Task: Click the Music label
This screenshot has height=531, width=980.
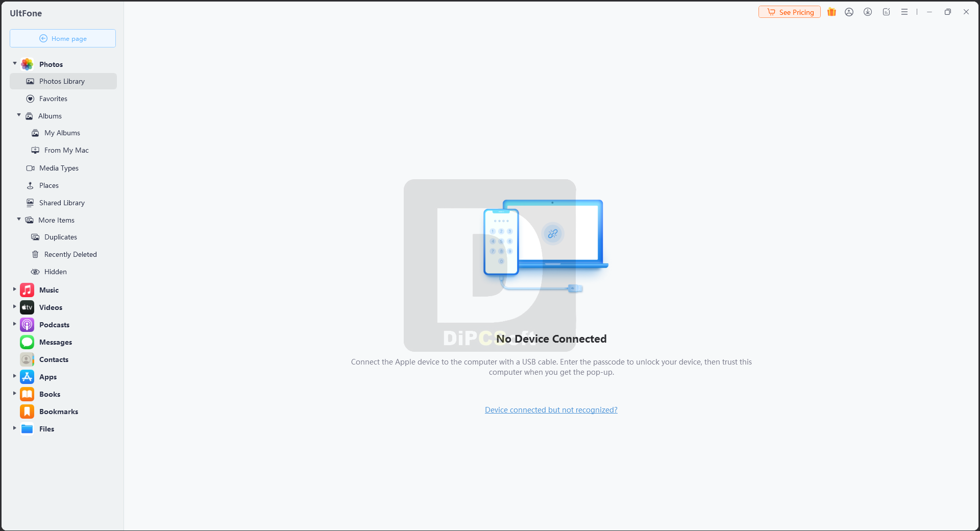Action: (49, 290)
